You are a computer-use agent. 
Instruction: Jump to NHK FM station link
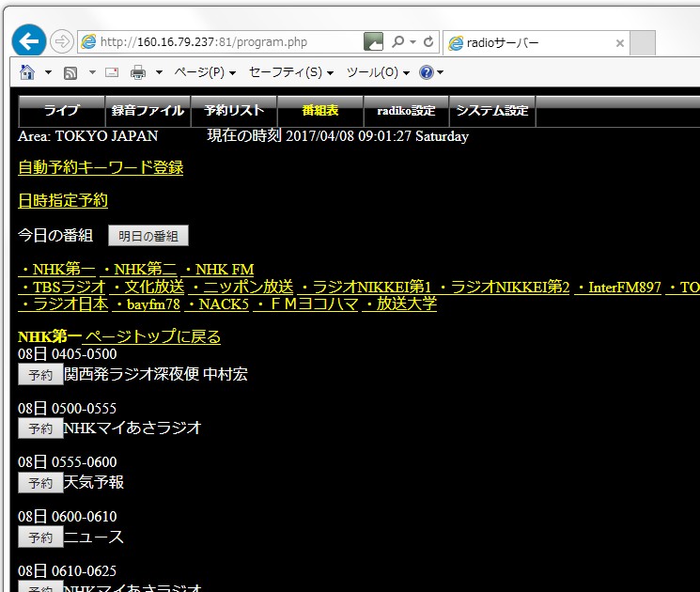[217, 269]
